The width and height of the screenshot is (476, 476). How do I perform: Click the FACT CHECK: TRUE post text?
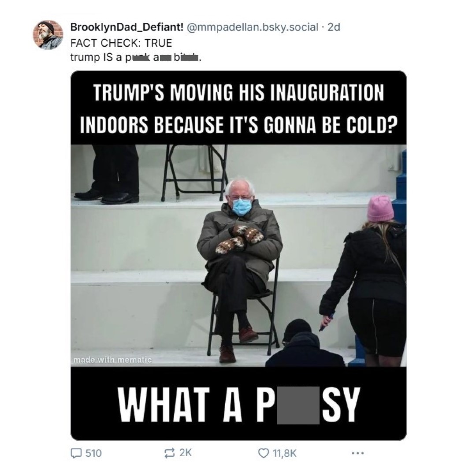pos(121,43)
